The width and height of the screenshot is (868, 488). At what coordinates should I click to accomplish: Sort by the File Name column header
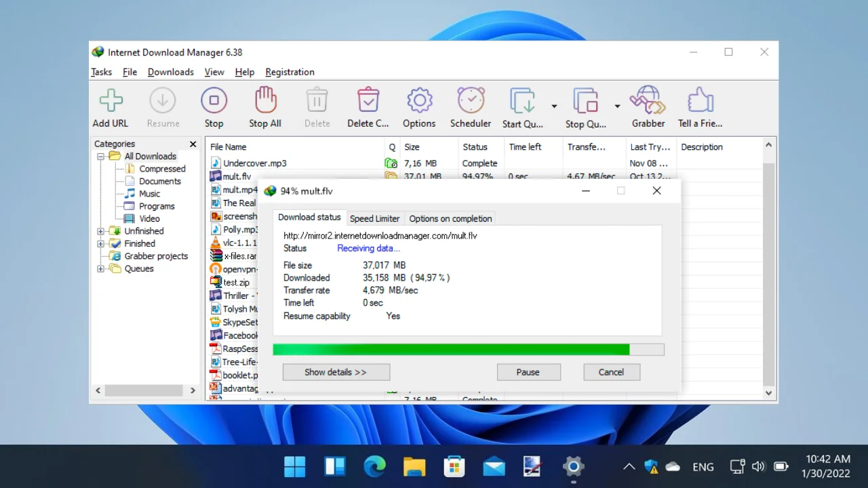point(296,147)
